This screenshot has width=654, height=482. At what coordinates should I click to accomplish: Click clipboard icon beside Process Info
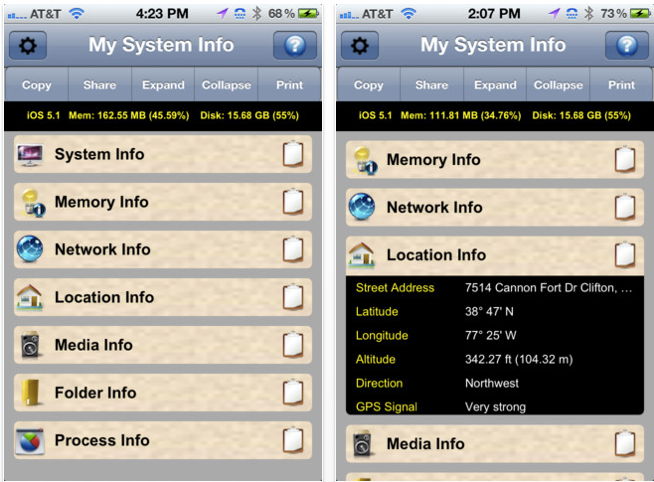(x=292, y=441)
